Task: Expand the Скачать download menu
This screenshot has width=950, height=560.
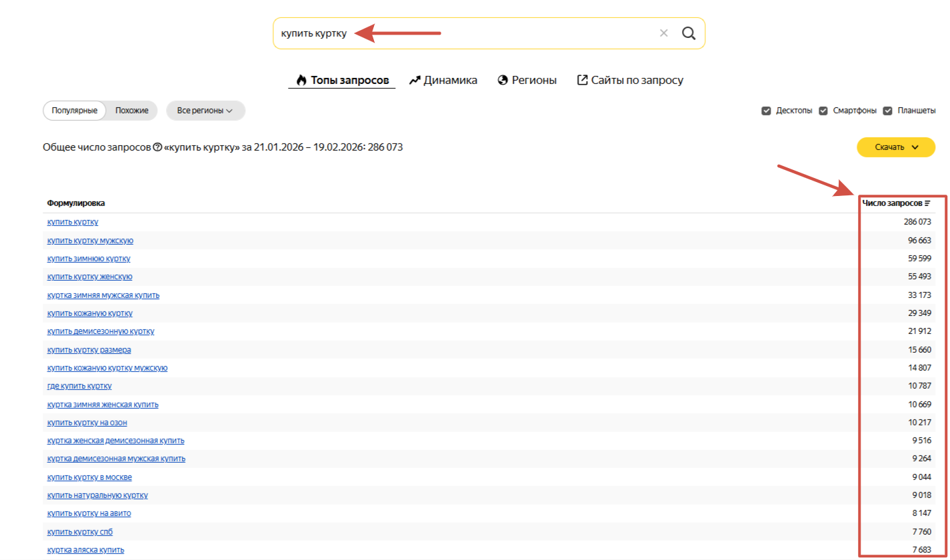Action: point(895,147)
